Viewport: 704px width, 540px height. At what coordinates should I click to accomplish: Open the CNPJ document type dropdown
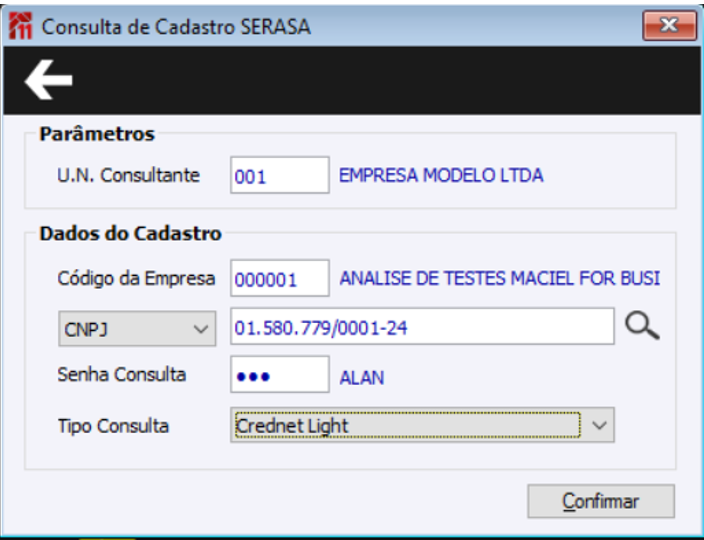137,327
